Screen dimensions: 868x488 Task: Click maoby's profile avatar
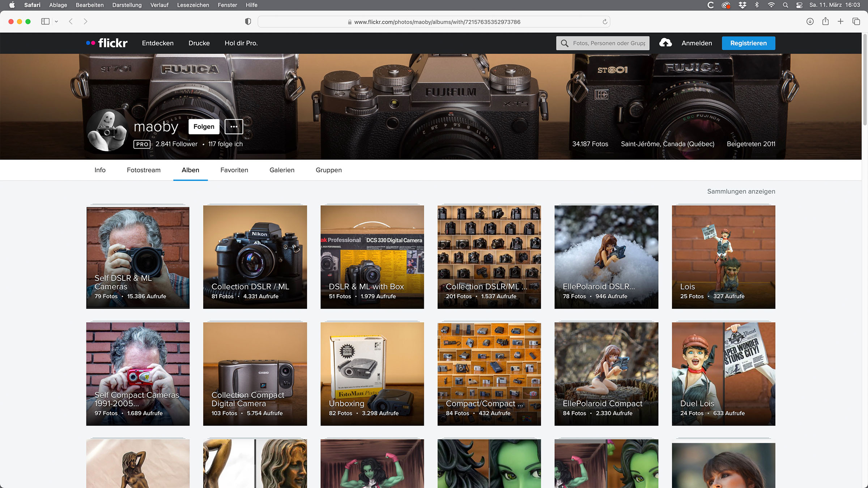107,130
